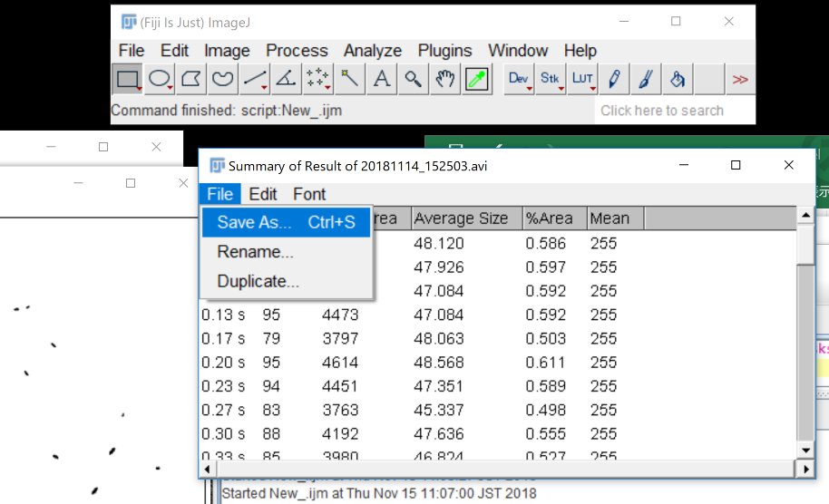
Task: Maximize the Summary of Result window
Action: 736,165
